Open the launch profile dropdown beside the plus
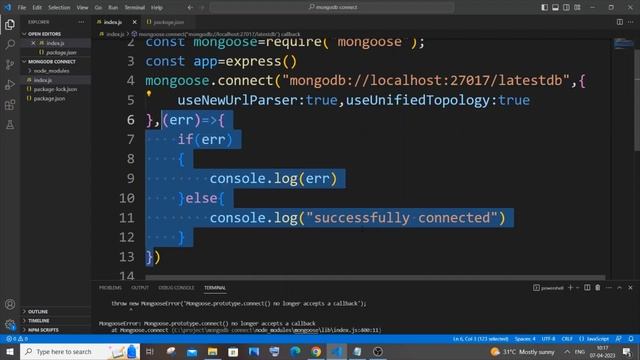 [577, 288]
